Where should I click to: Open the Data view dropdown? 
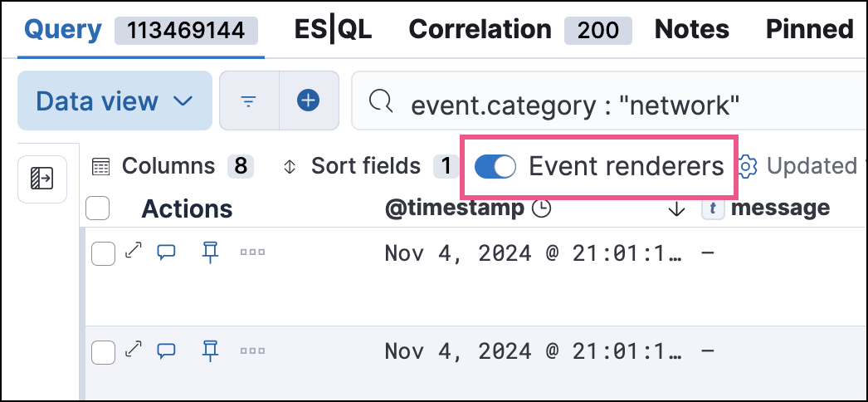(115, 101)
